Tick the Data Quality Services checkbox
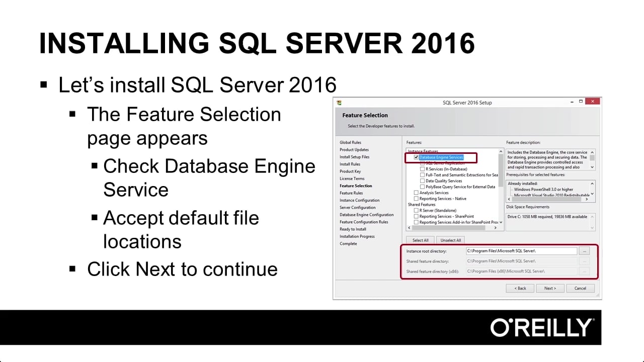 [422, 181]
